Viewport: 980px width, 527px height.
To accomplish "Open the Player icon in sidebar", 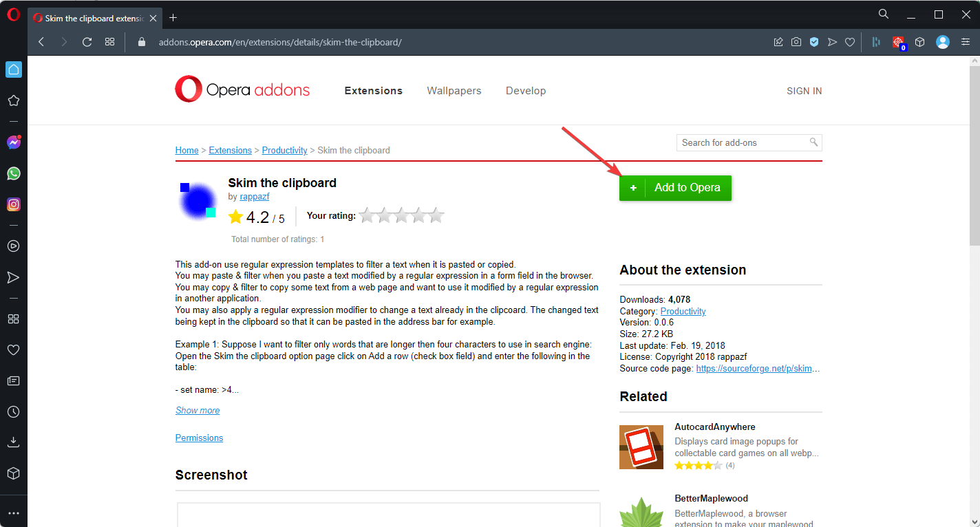I will pos(13,246).
